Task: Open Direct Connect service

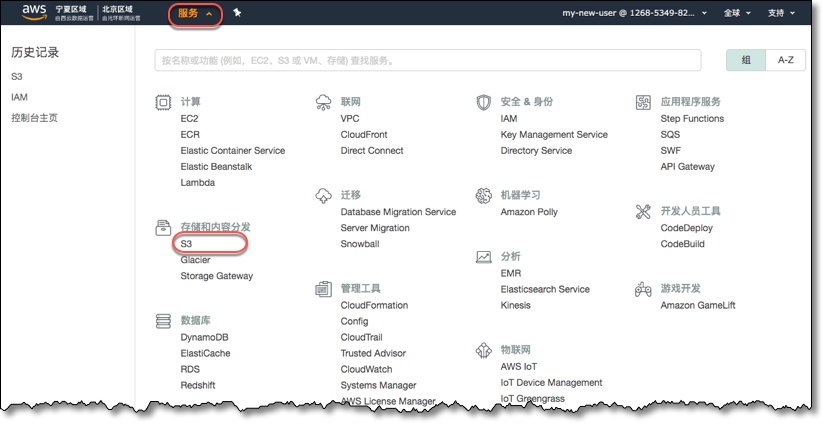Action: pos(372,151)
